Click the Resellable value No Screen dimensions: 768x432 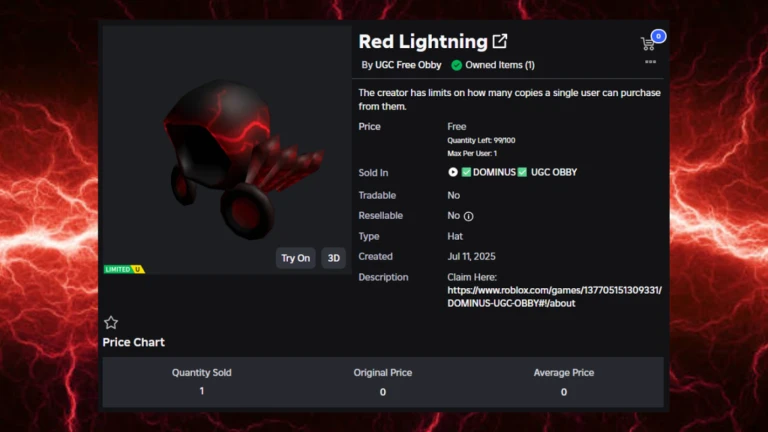[453, 216]
